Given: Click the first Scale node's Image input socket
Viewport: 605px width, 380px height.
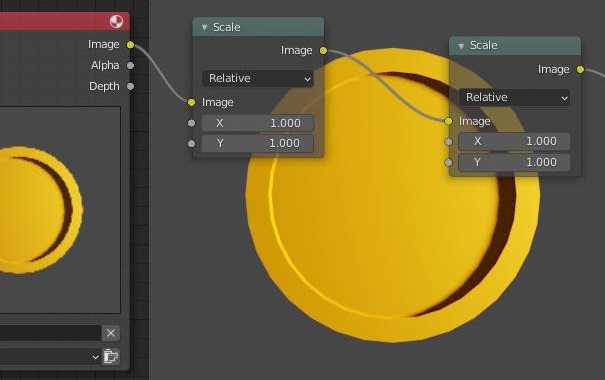Looking at the screenshot, I should point(191,102).
